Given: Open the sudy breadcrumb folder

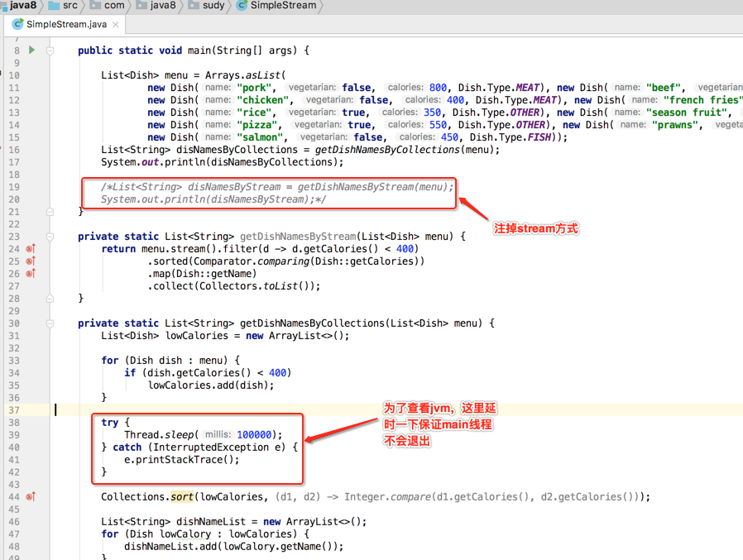Looking at the screenshot, I should coord(207,5).
